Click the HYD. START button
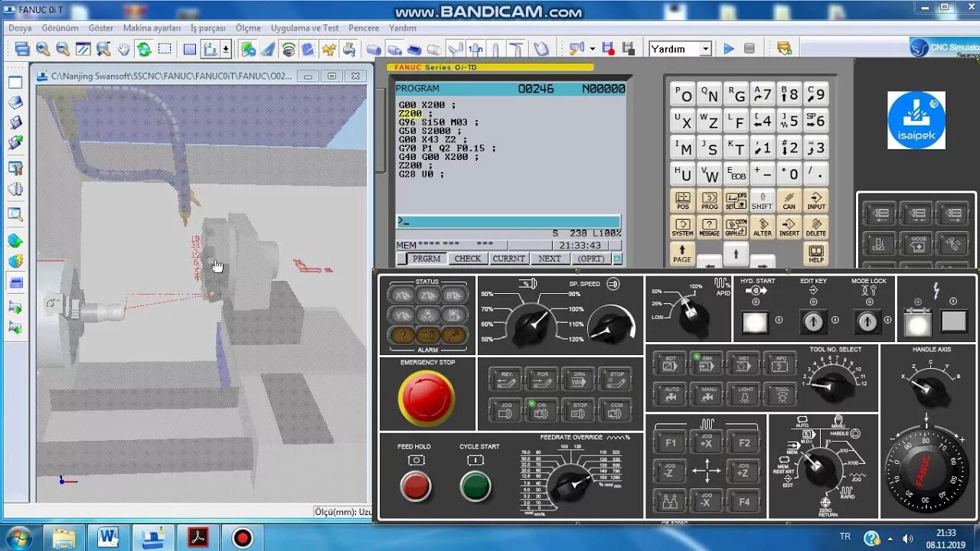 point(756,322)
